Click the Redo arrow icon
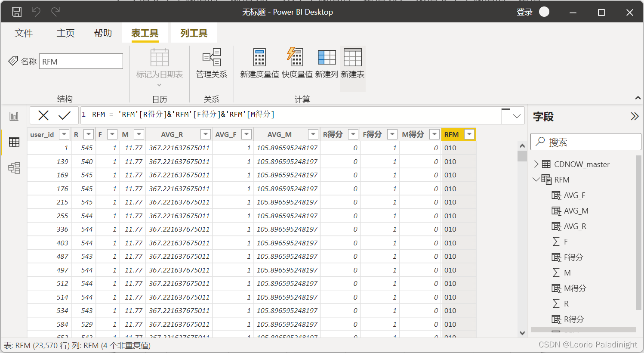 click(55, 12)
